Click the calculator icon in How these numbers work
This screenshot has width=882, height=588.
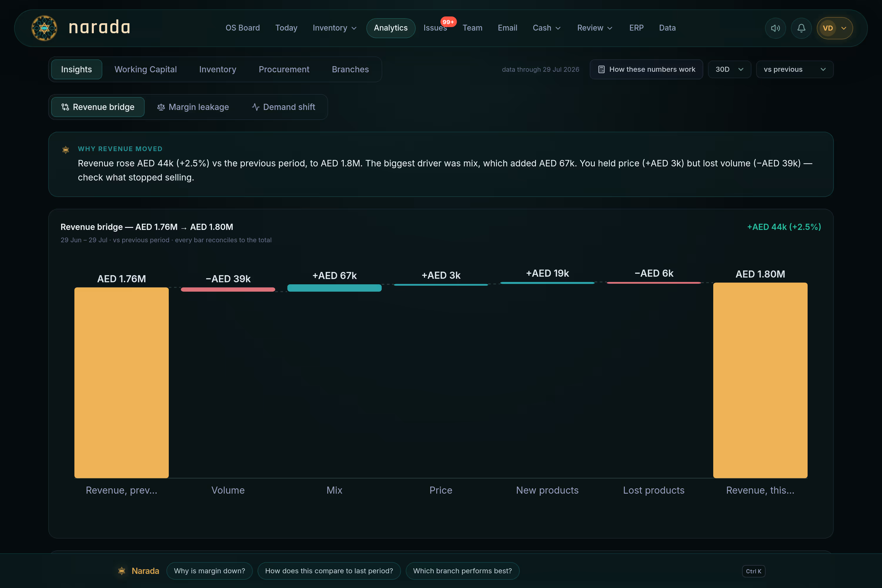[601, 69]
